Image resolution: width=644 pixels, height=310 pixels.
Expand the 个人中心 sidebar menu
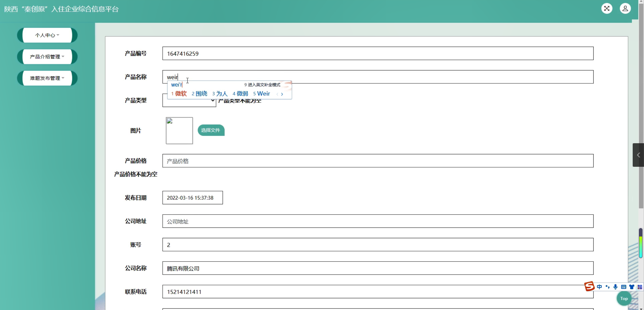pos(47,35)
